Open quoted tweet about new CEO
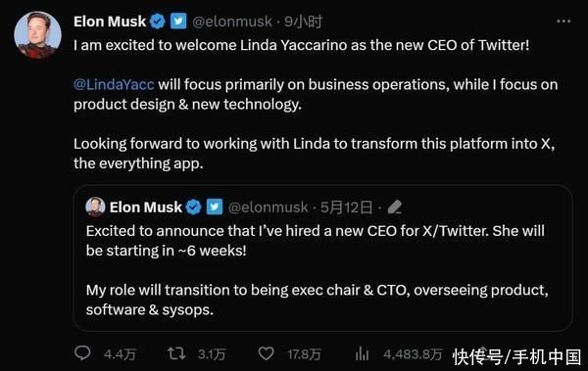 pos(322,257)
